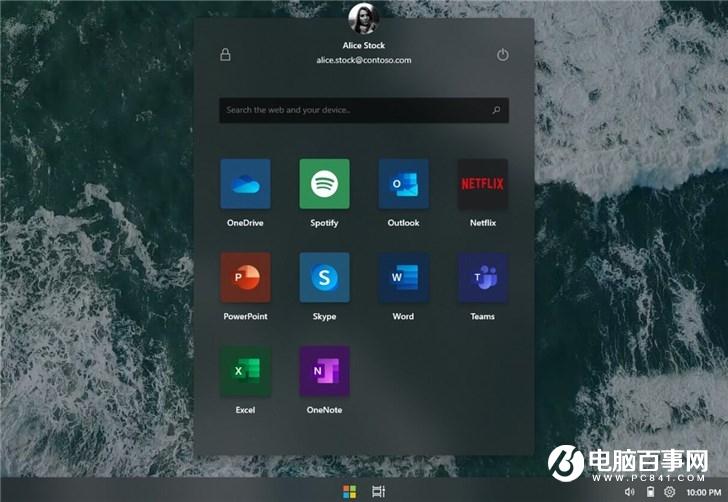Click the volume speaker tray icon
The height and width of the screenshot is (502, 728).
click(x=630, y=492)
